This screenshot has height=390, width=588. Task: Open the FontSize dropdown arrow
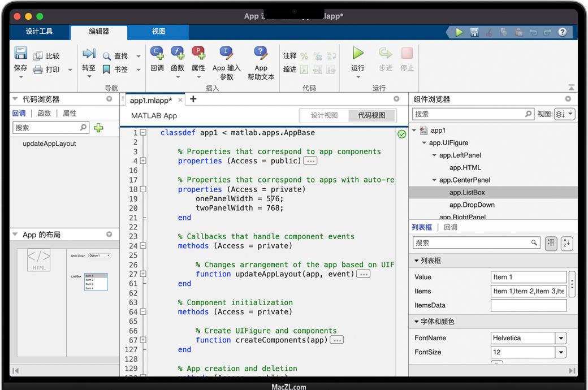pos(561,352)
